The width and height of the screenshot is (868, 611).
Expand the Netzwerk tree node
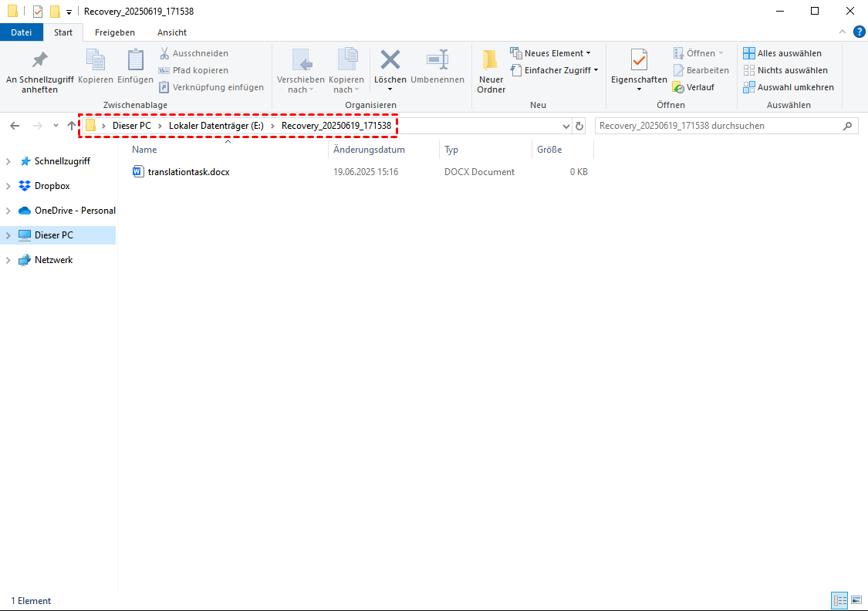coord(8,259)
